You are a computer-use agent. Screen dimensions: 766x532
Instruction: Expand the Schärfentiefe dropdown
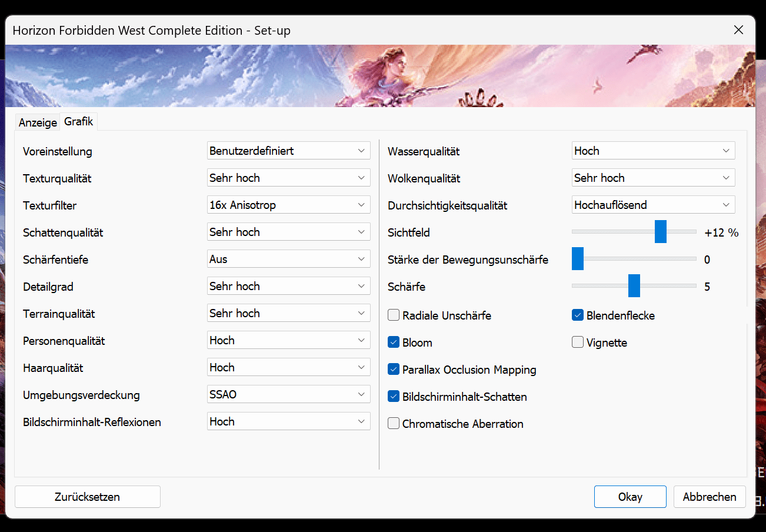(288, 259)
